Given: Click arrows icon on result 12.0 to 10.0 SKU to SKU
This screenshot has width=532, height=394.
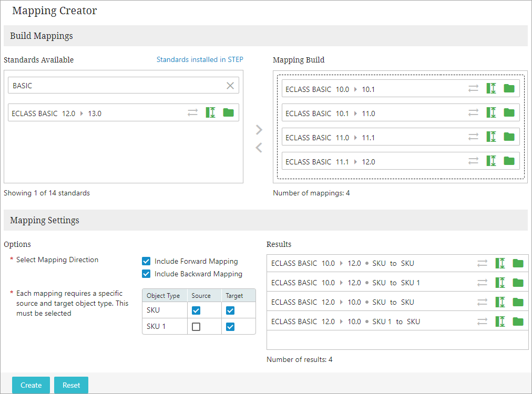Looking at the screenshot, I should coord(482,302).
